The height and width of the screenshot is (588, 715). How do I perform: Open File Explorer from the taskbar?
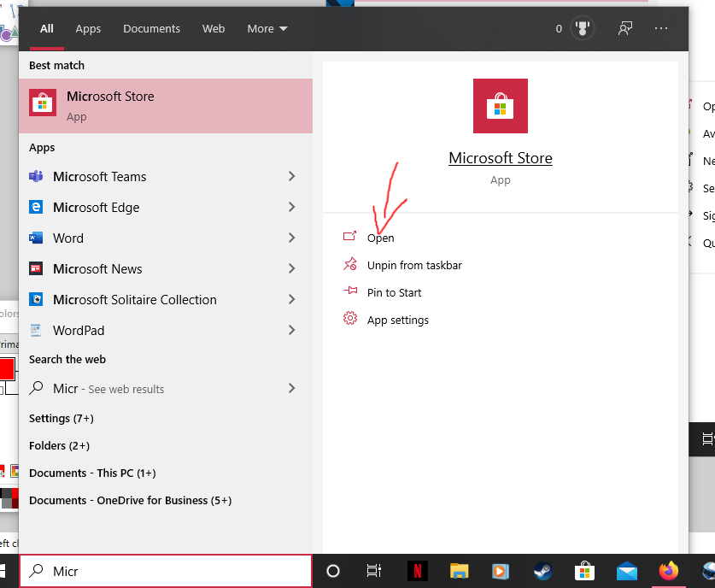[460, 571]
